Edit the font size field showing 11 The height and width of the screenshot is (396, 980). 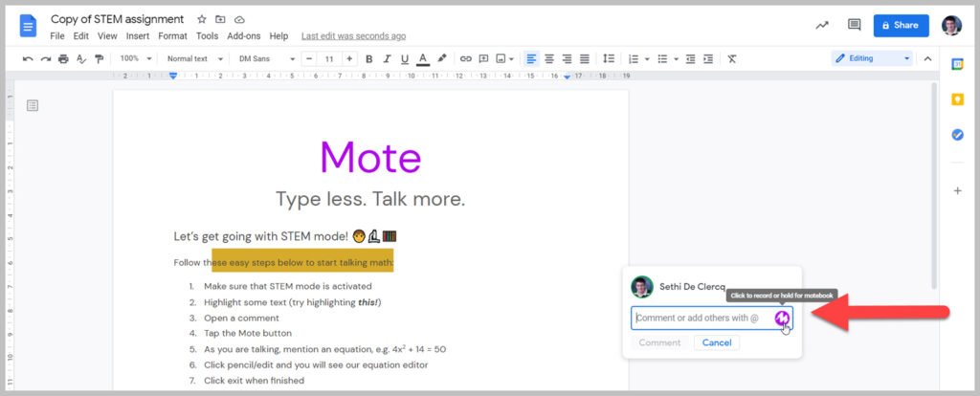[x=329, y=58]
